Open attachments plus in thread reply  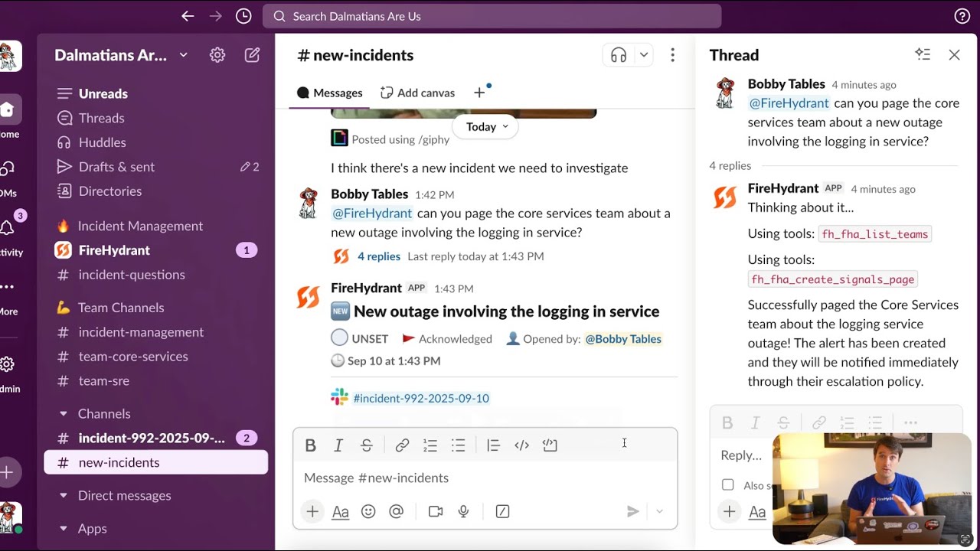pos(729,512)
